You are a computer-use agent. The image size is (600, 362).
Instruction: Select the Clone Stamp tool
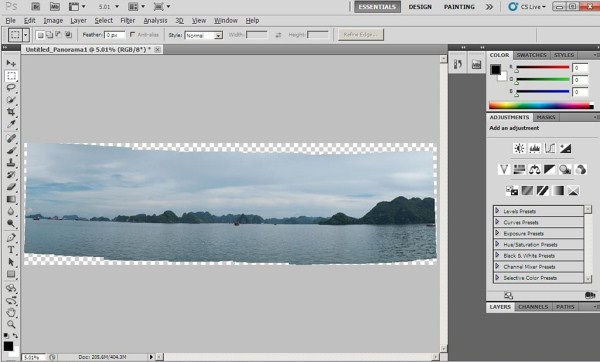pyautogui.click(x=11, y=163)
